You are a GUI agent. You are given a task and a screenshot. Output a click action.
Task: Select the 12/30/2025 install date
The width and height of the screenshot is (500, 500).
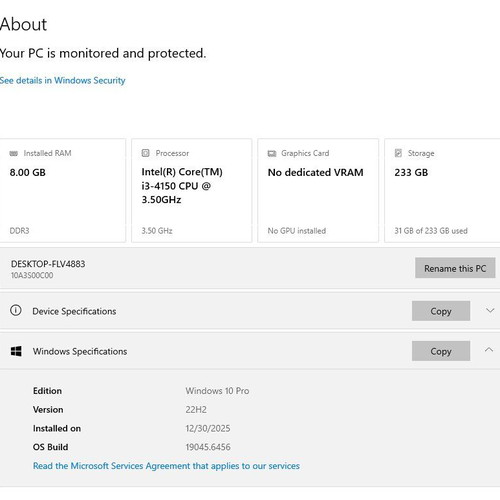pos(208,428)
